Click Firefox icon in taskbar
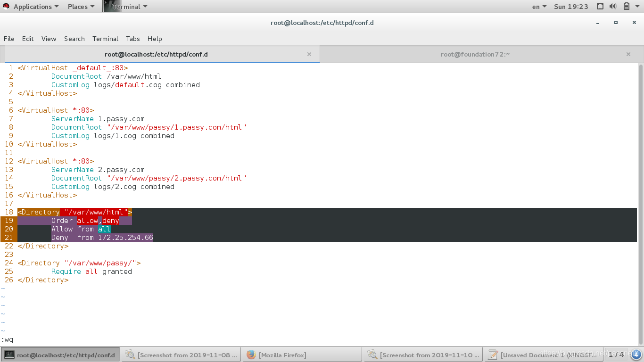This screenshot has width=644, height=362. [x=251, y=354]
